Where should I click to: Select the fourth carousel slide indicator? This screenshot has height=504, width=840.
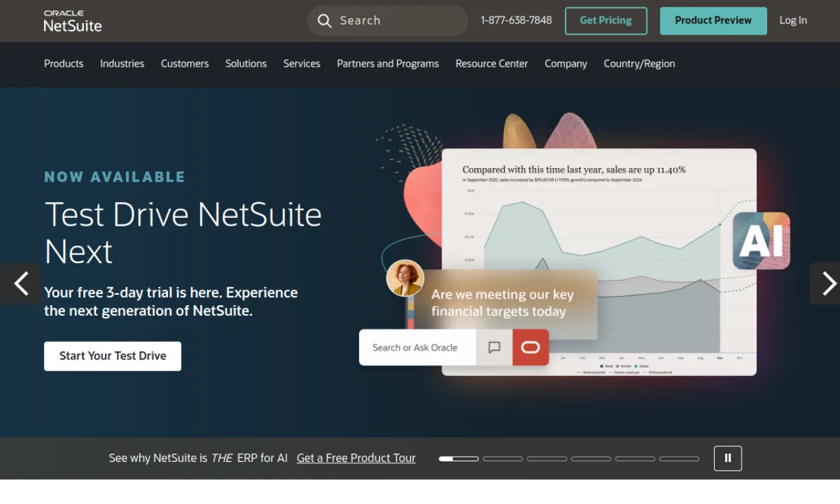tap(591, 459)
